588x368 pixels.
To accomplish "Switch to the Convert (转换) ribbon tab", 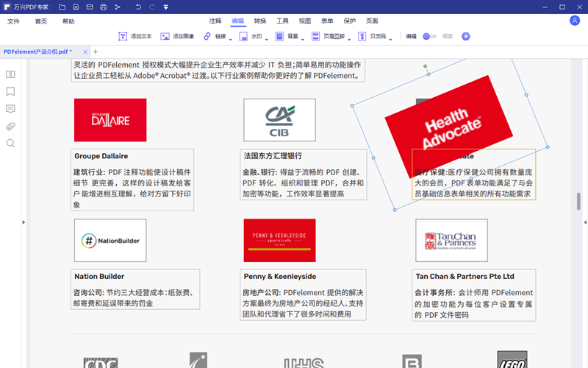I will pos(260,21).
